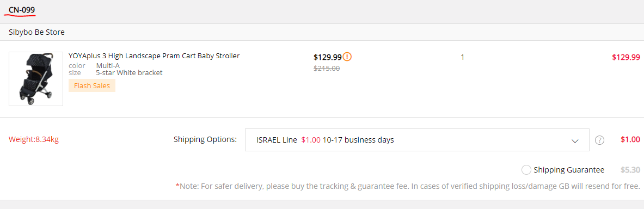Screen dimensions: 644x209
Task: Click the 5-star White bracket size value
Action: tap(130, 73)
